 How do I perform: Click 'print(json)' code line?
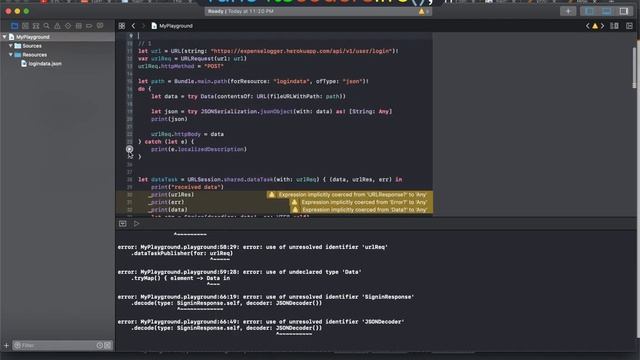169,119
